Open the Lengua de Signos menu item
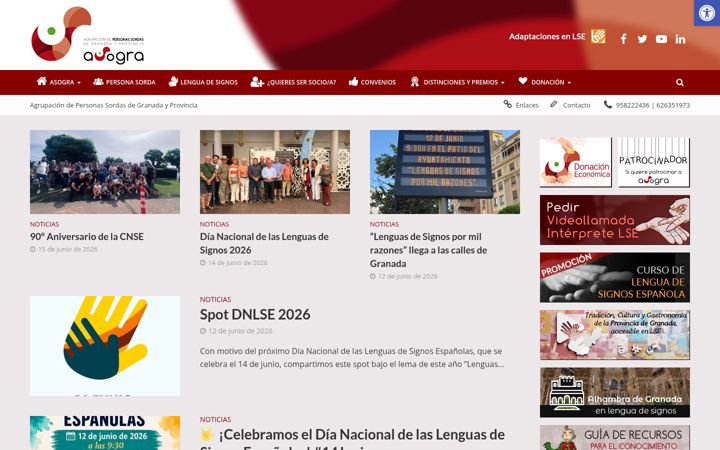720x450 pixels. [209, 82]
